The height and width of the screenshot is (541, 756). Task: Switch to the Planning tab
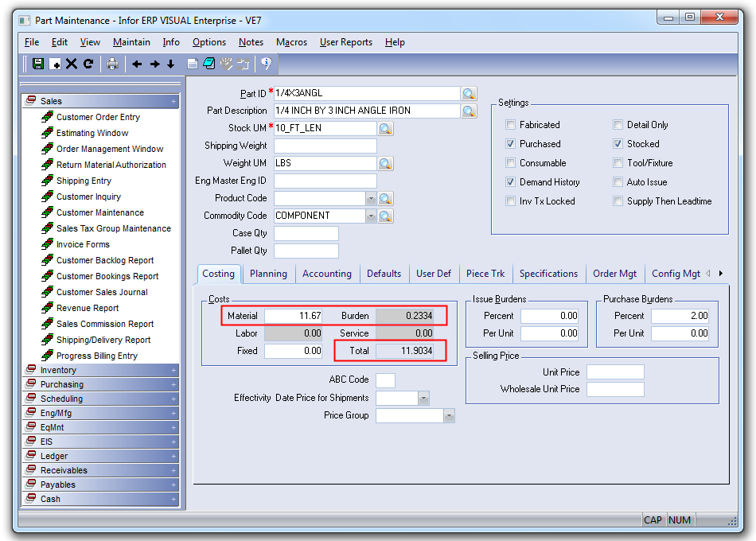[268, 274]
